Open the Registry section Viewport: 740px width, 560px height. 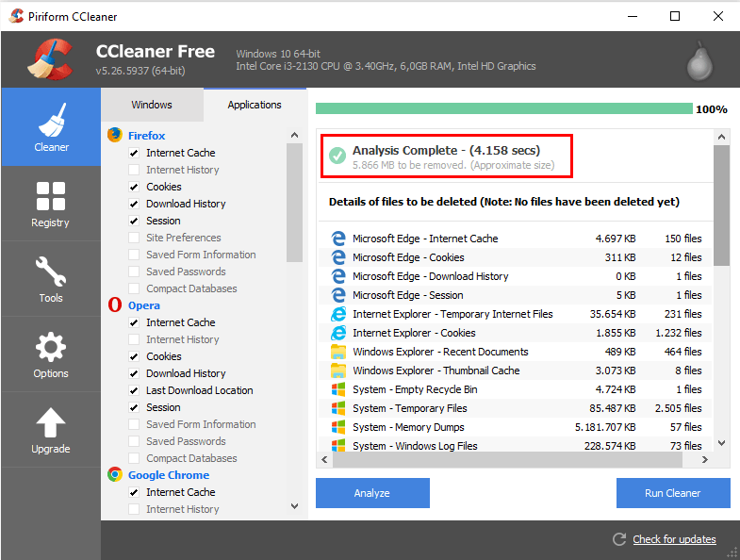pos(51,204)
